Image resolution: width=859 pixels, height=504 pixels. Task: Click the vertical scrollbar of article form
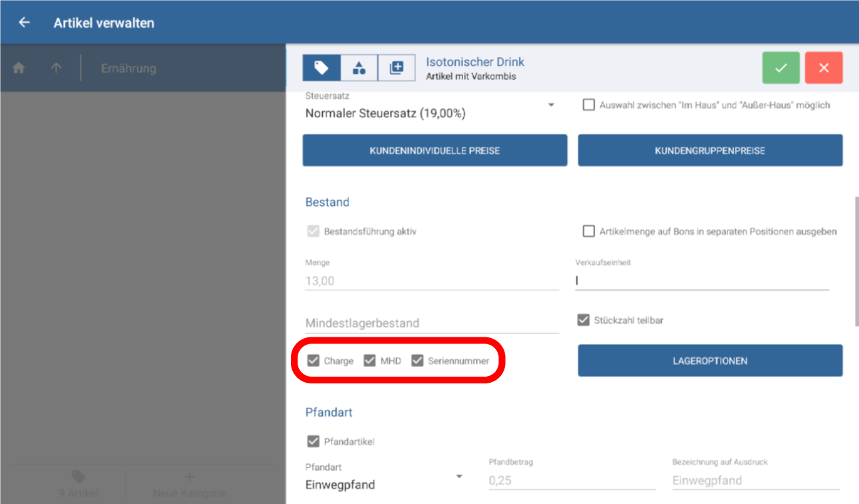pos(856,261)
